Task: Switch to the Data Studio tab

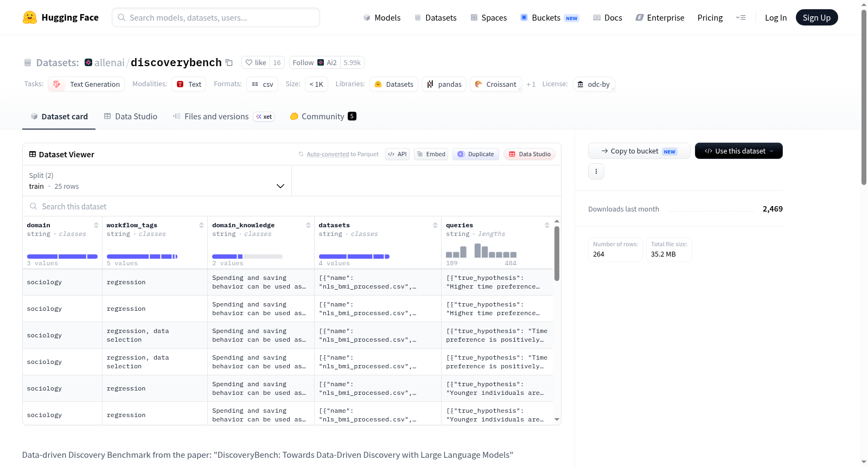Action: 131,117
